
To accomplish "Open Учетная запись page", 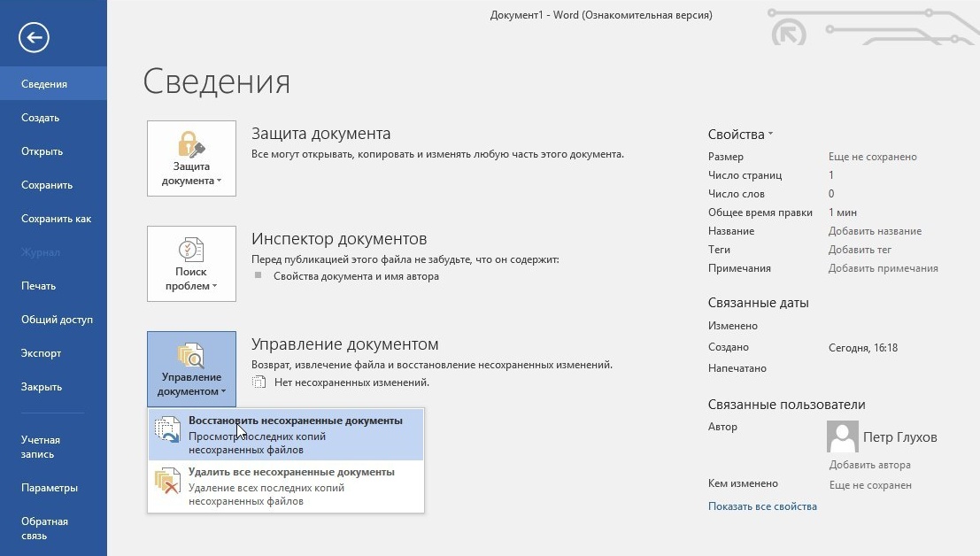I will pyautogui.click(x=54, y=447).
